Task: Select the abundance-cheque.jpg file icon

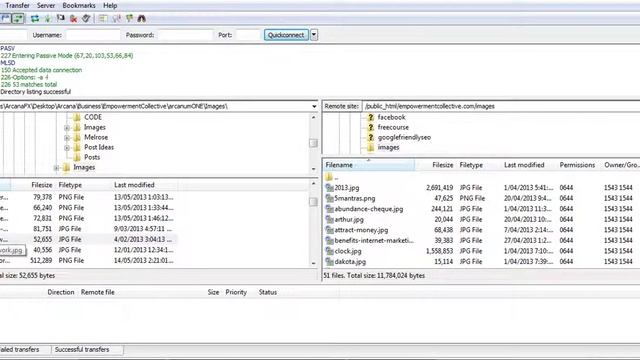Action: 329,209
